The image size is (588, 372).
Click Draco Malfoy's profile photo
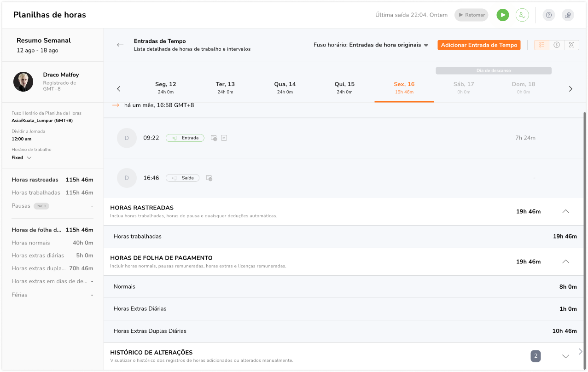(23, 81)
